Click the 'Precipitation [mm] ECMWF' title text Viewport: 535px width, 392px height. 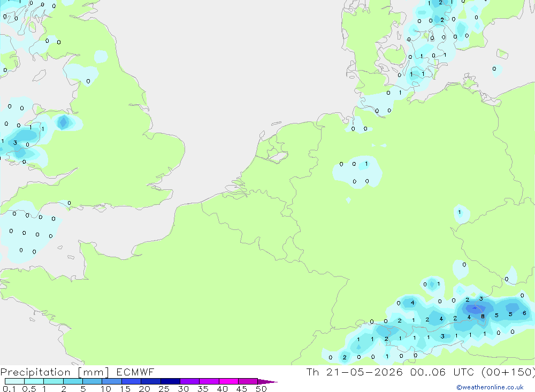[77, 372]
